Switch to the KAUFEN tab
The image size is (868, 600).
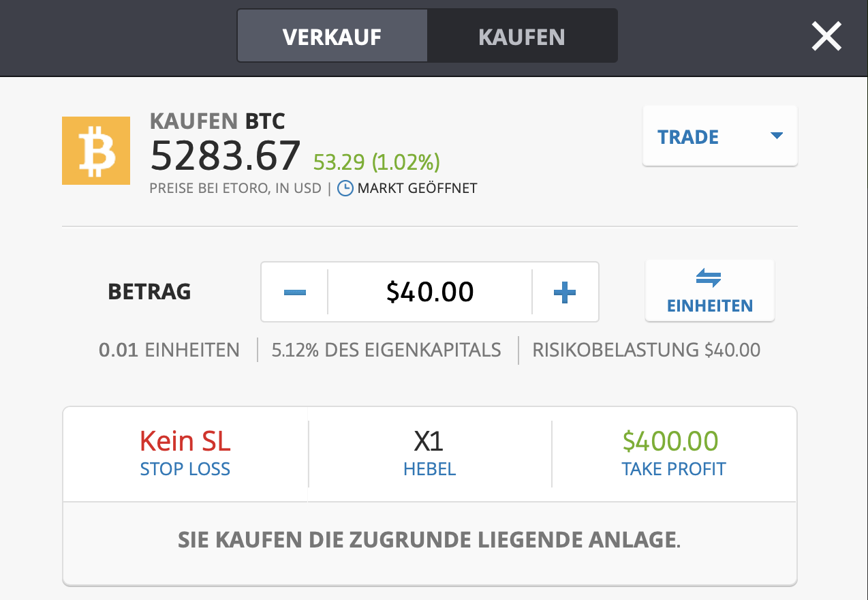click(x=522, y=36)
